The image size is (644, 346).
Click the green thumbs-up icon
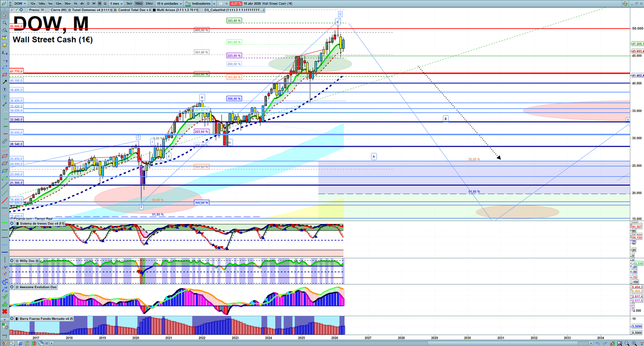tap(4, 304)
